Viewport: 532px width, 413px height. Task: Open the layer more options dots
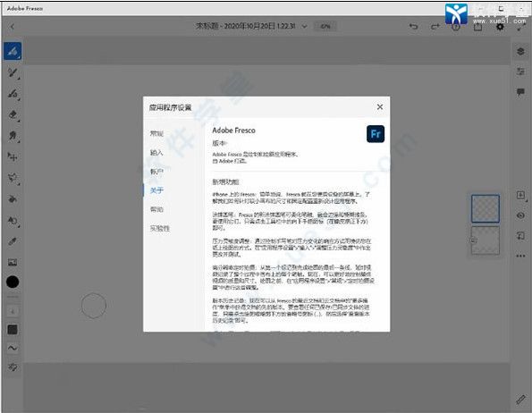520,256
